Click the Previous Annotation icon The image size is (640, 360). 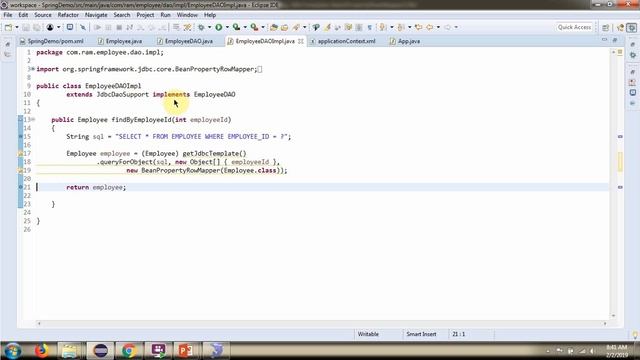401,27
